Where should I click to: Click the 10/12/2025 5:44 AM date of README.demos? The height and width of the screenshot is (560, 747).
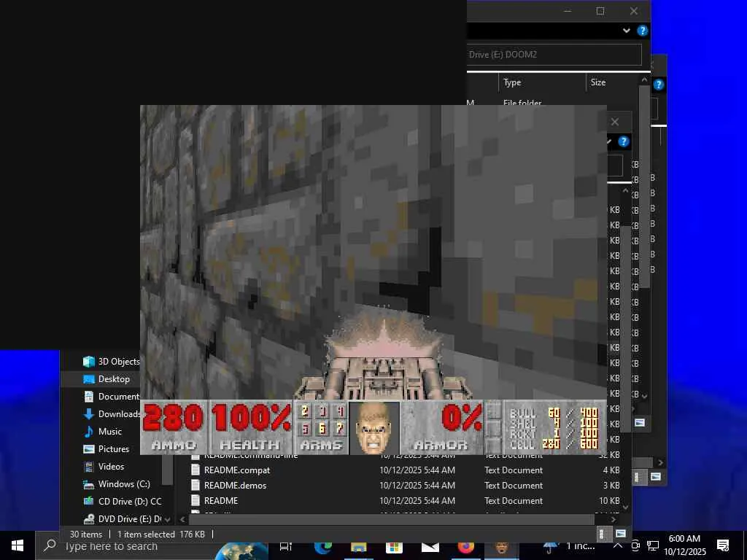tap(417, 485)
